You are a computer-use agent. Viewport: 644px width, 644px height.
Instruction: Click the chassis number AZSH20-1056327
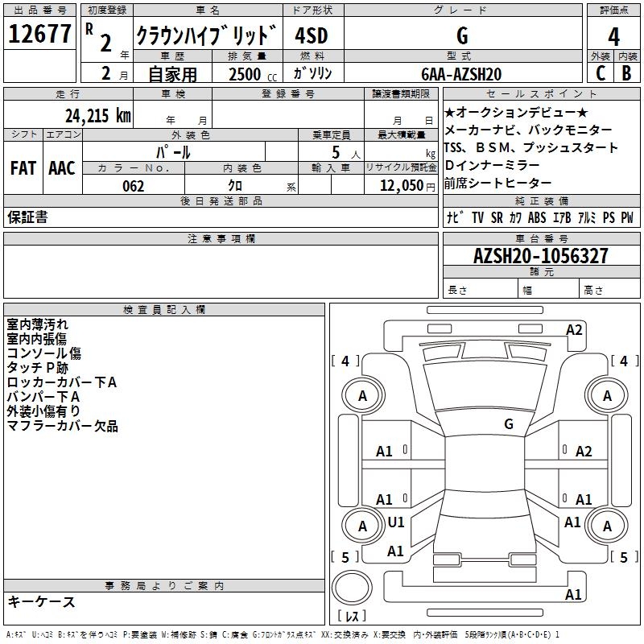[541, 256]
